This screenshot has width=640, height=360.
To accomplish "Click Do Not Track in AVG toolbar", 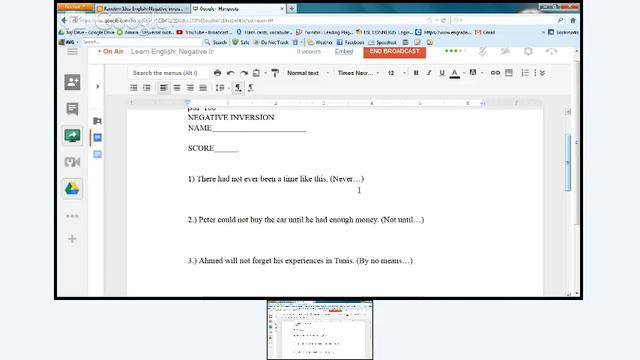I will (x=271, y=42).
